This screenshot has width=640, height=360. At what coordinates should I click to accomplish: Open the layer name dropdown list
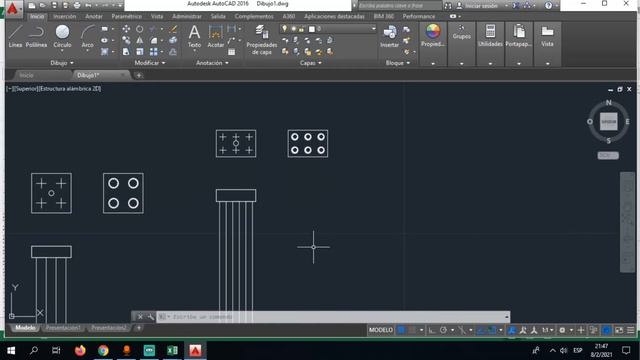[x=373, y=29]
